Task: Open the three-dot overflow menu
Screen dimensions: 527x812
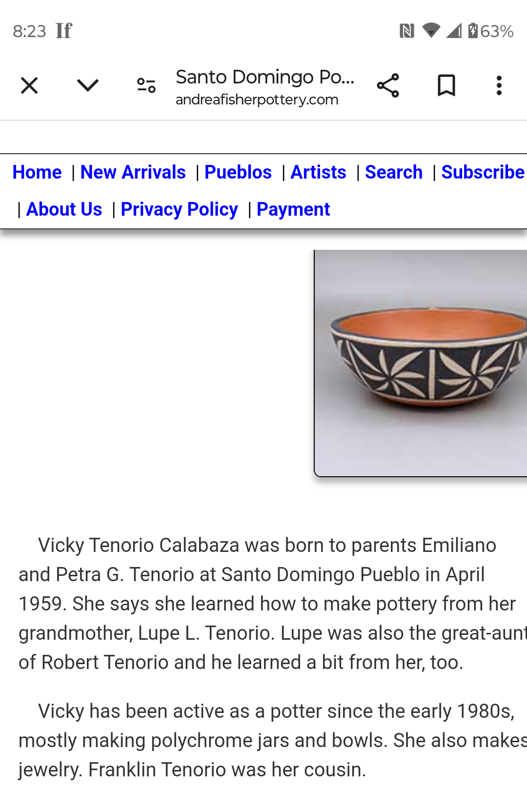Action: click(x=499, y=86)
